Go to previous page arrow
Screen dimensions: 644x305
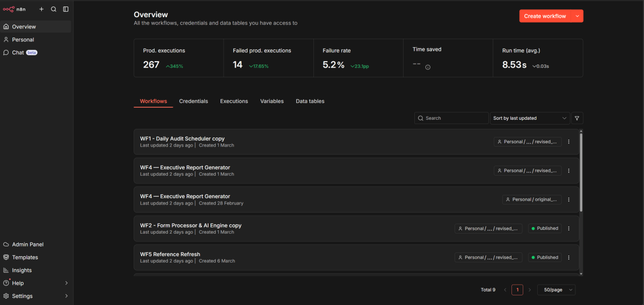(505, 290)
